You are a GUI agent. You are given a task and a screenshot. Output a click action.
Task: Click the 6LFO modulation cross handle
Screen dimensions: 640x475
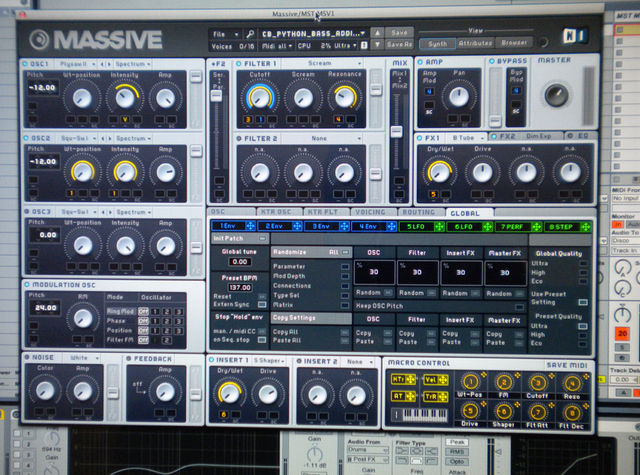pos(487,226)
